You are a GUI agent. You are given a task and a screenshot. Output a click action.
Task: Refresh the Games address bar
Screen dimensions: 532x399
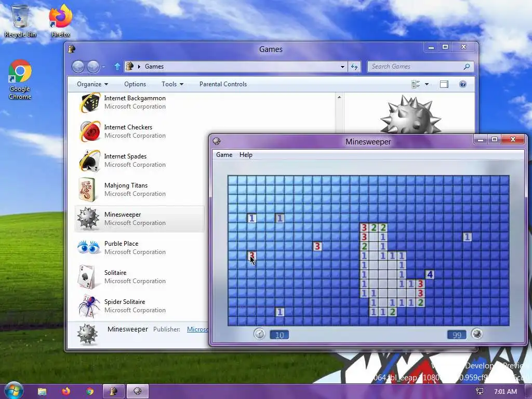click(354, 66)
